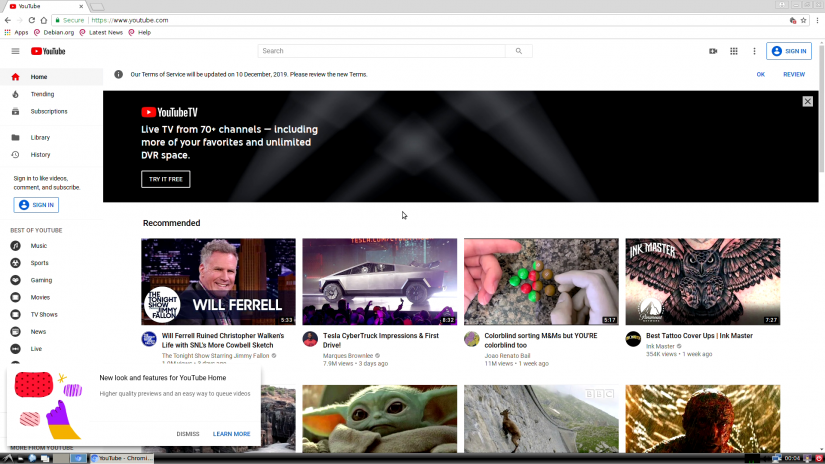Screen dimensions: 825x464
Task: Open the hamburger guide menu
Action: coord(15,51)
